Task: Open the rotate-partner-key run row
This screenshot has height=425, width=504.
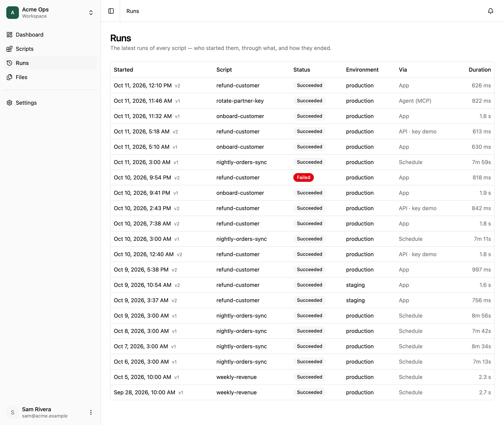Action: (302, 101)
